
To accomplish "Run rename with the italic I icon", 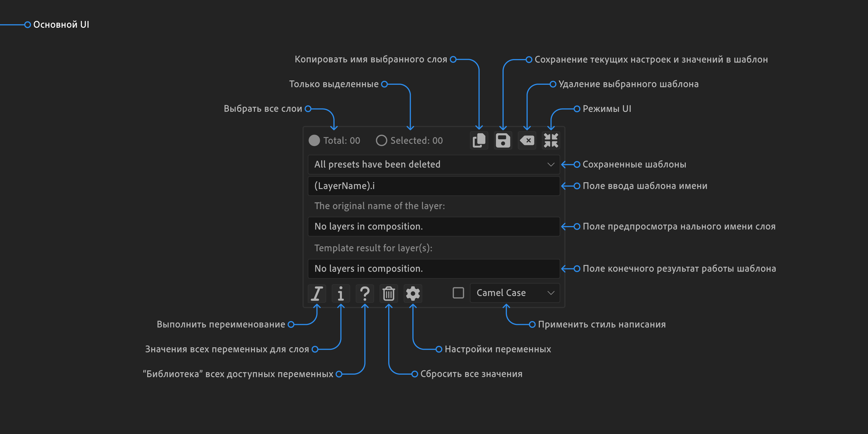I will [317, 293].
